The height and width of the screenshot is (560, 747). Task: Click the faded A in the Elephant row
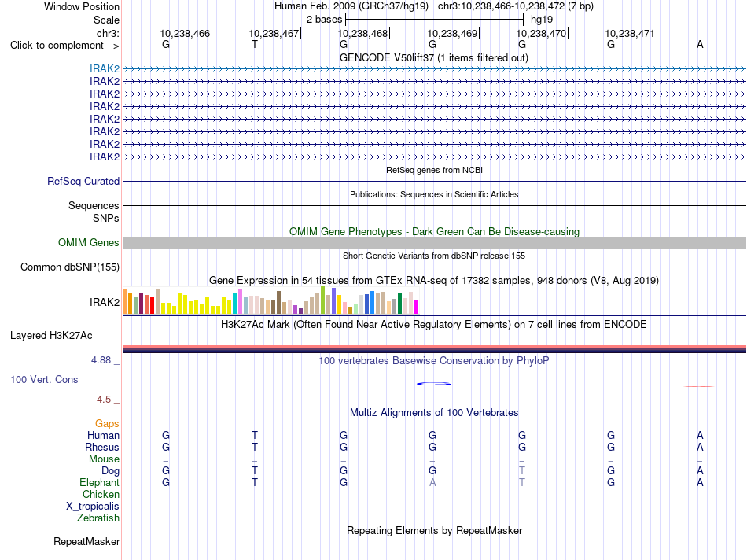(432, 482)
